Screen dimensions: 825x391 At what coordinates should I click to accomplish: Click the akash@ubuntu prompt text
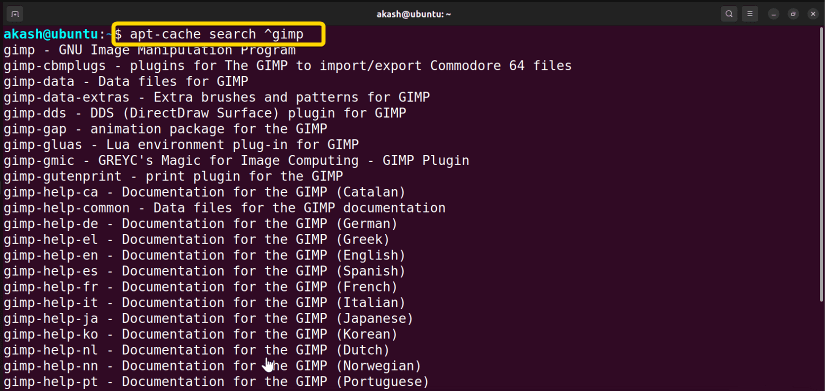click(50, 35)
